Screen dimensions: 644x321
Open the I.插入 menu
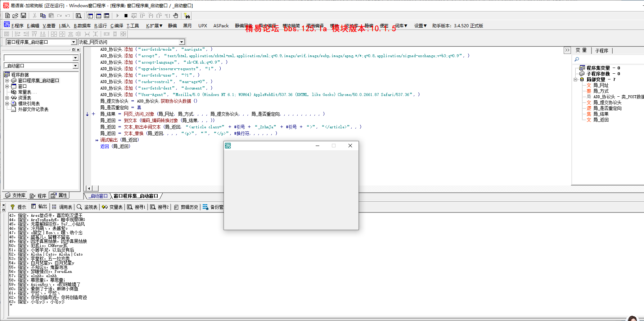tap(64, 26)
